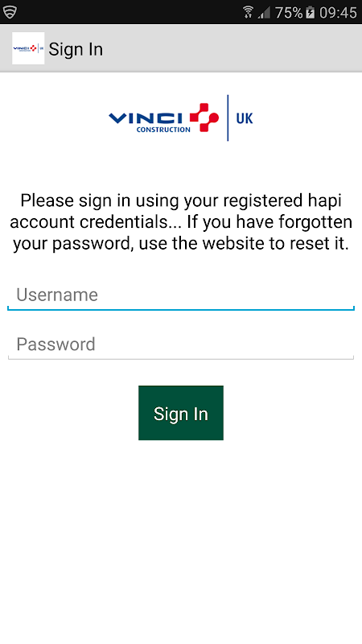
Task: Tap the Sign In header title
Action: click(x=76, y=49)
